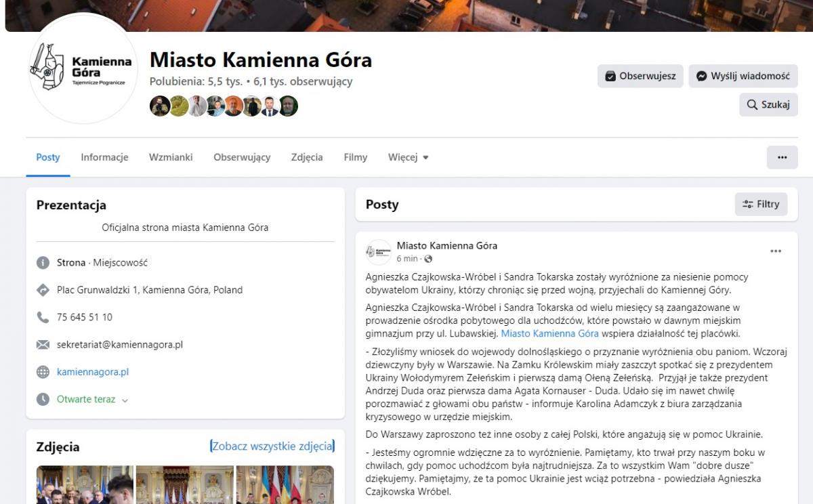Screen dimensions: 813x504
Task: Expand Otwarte teraz opening hours
Action: point(92,399)
